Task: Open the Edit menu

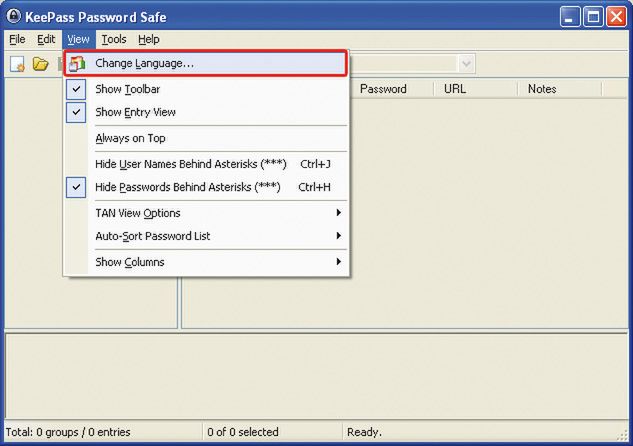Action: click(47, 39)
